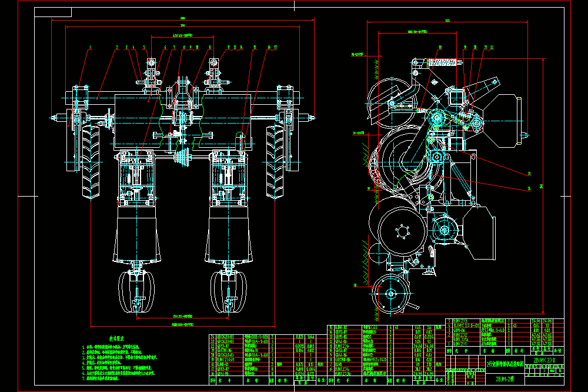The height and width of the screenshot is (392, 588).
Task: Click part balloon number 7 in the front view
Action: (174, 47)
